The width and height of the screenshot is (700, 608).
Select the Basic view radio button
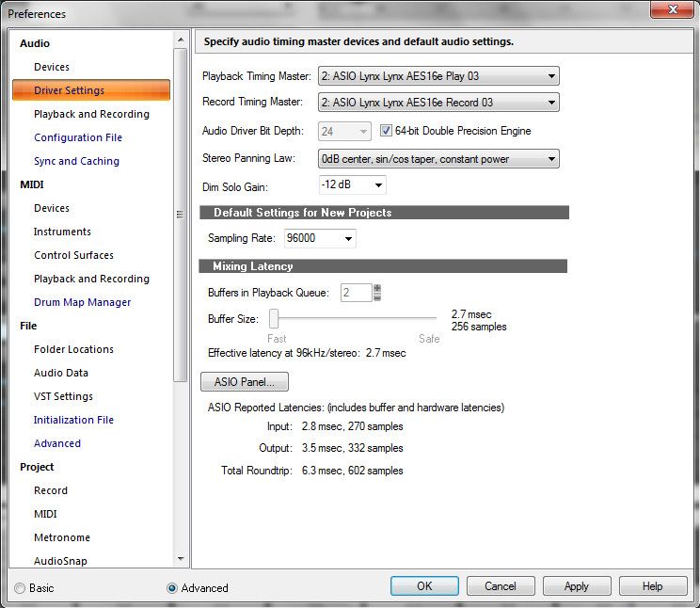[x=20, y=588]
